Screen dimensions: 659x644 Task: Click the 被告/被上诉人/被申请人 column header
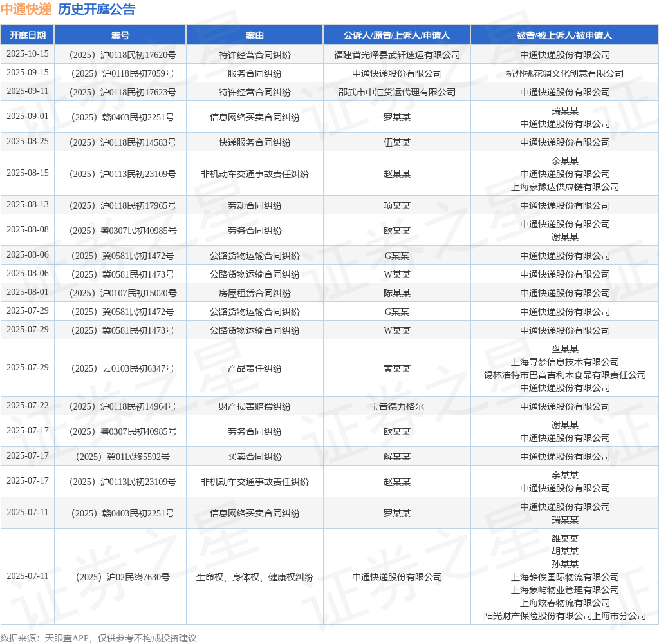pyautogui.click(x=564, y=35)
